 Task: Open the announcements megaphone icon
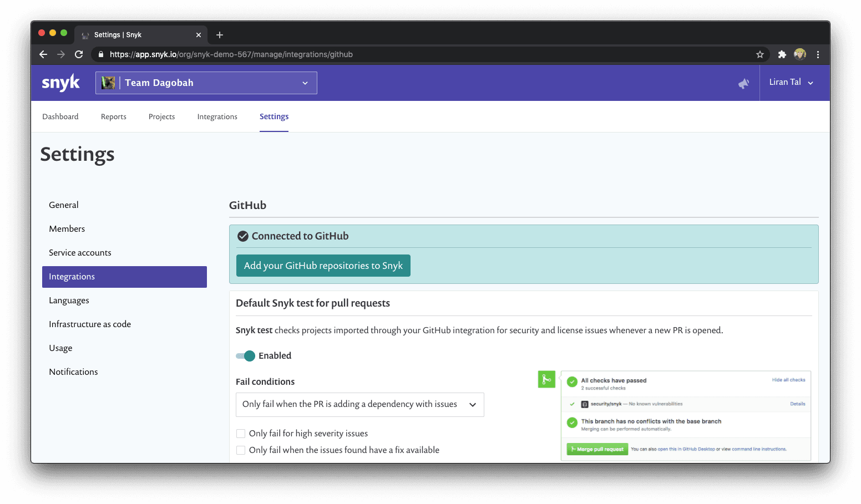(743, 83)
